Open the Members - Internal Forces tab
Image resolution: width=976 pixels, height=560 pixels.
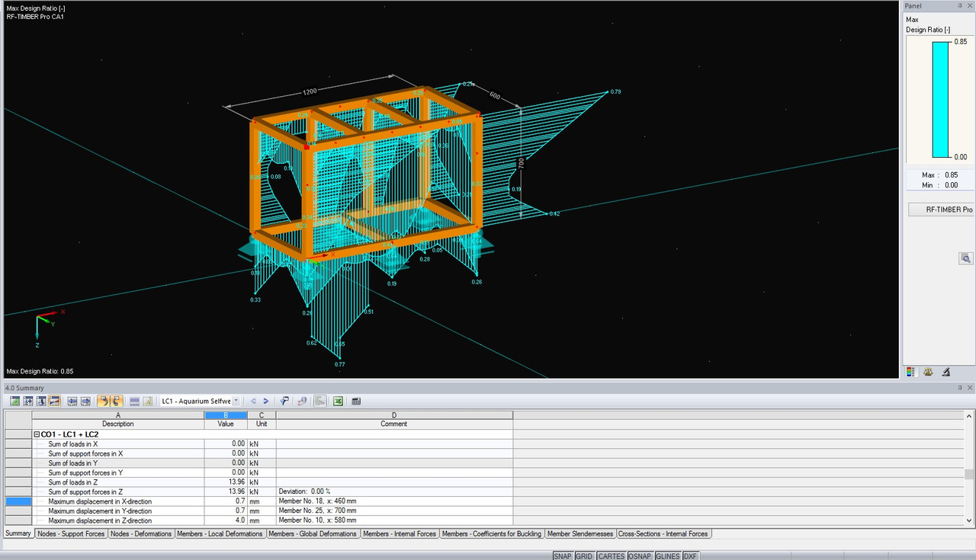click(x=400, y=534)
